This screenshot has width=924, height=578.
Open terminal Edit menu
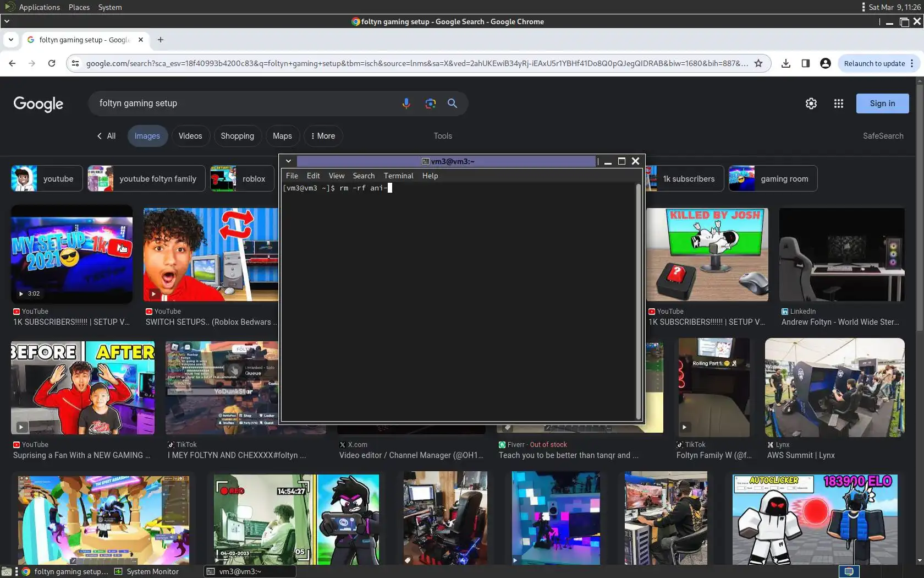[x=313, y=176]
